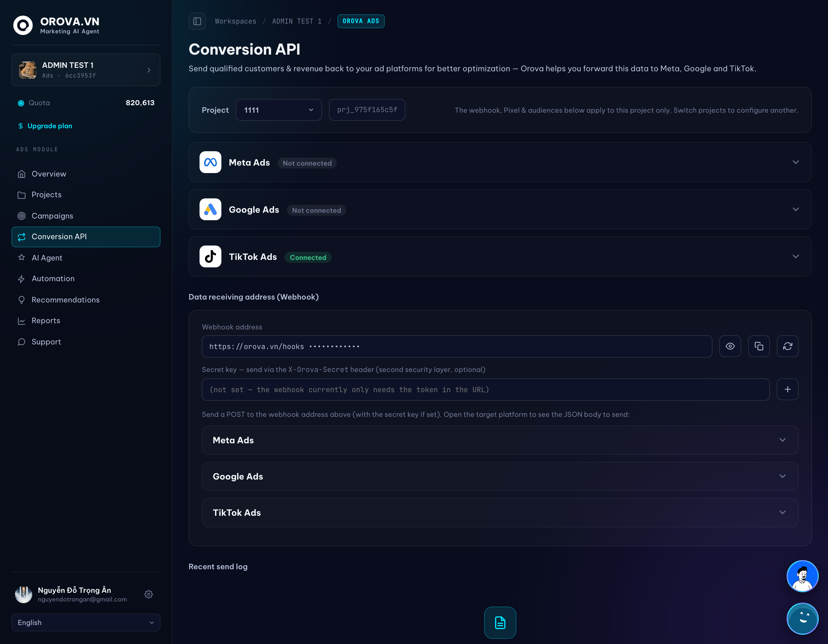Reveal the hidden webhook address

pyautogui.click(x=730, y=346)
